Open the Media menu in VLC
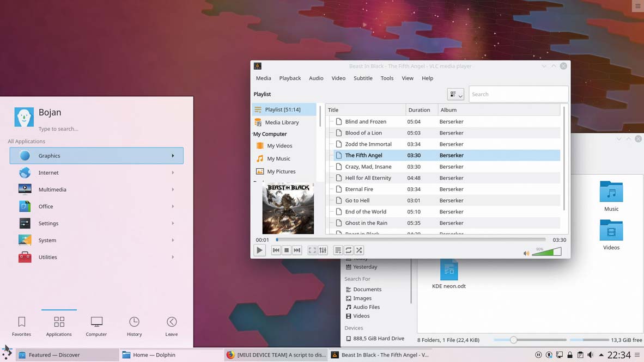 pos(263,78)
